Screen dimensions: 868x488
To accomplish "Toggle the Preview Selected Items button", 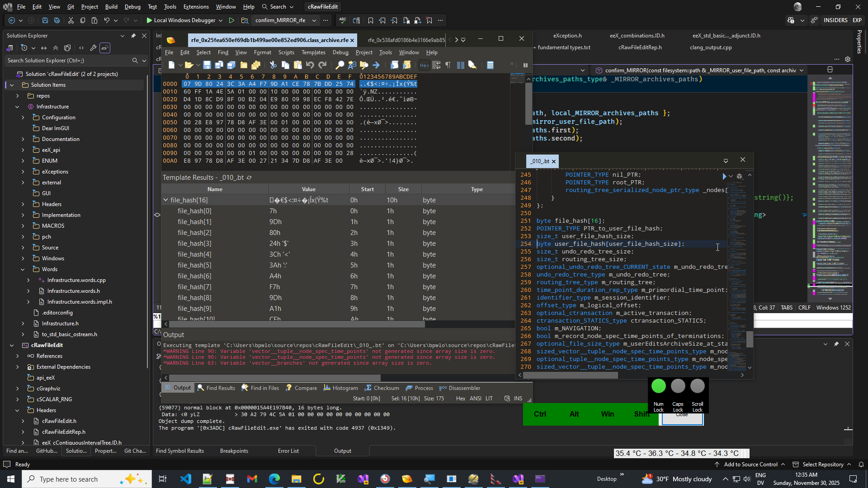I will [x=105, y=48].
